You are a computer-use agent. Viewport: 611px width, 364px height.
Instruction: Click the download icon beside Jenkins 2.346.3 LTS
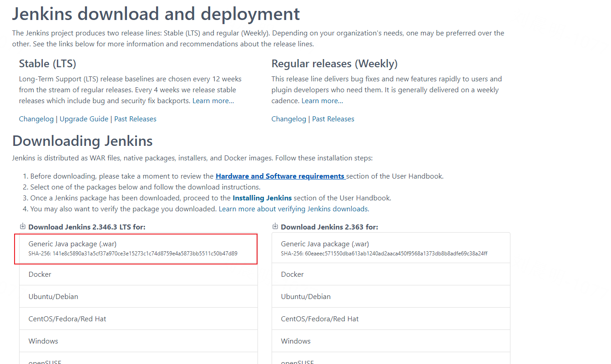point(23,226)
